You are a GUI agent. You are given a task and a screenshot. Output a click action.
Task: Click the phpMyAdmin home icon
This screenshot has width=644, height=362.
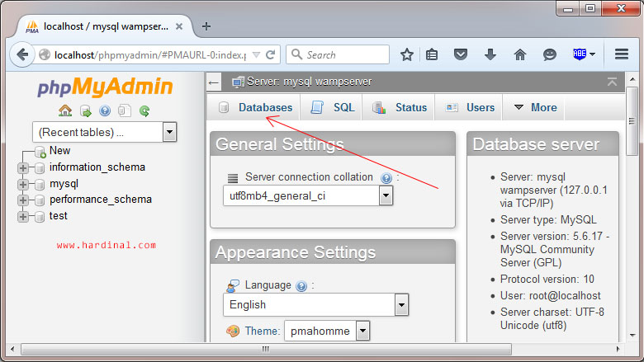coord(65,110)
